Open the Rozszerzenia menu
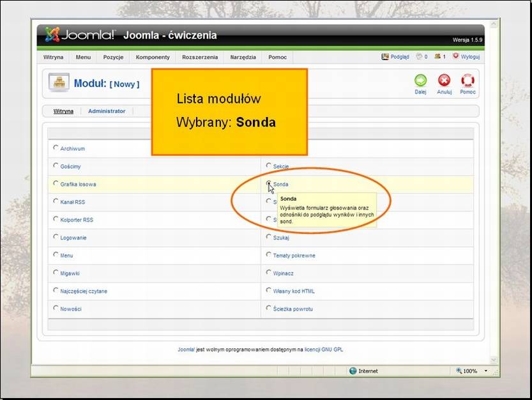The height and width of the screenshot is (400, 532). pyautogui.click(x=200, y=57)
